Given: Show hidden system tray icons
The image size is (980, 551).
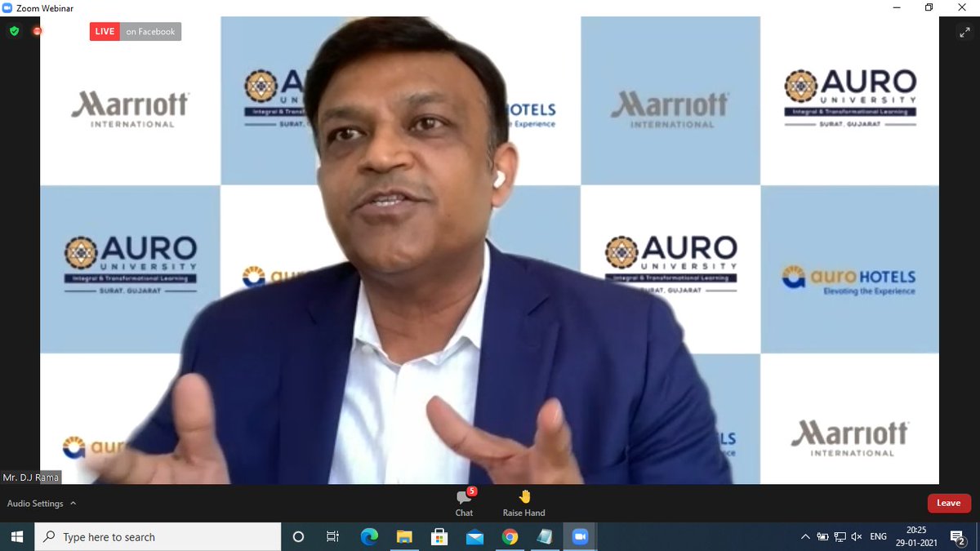Looking at the screenshot, I should [805, 536].
